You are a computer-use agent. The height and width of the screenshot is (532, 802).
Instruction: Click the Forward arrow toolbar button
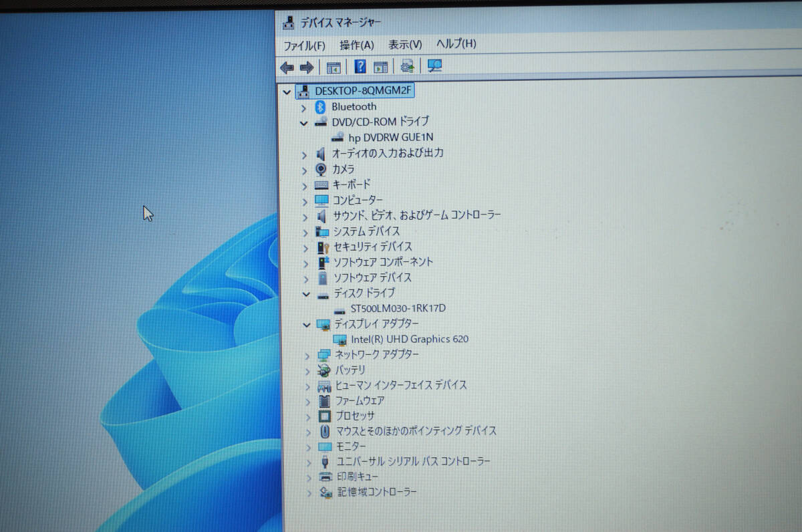click(x=307, y=67)
